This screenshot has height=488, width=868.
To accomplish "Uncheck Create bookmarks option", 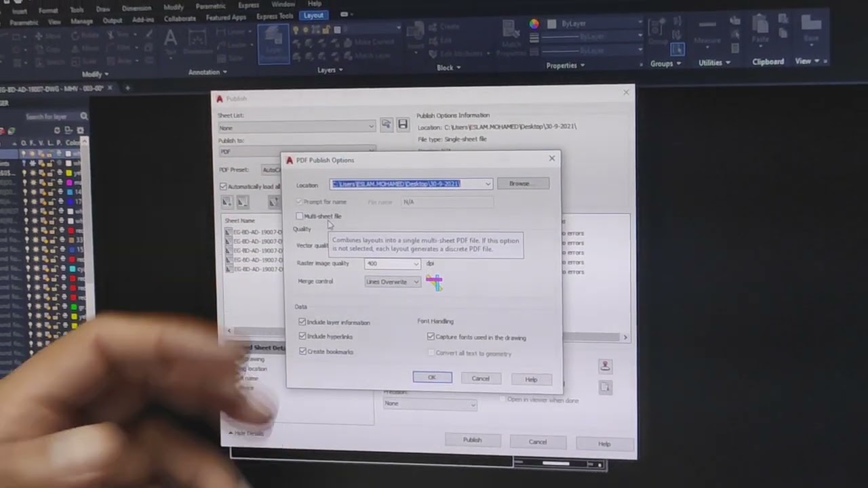I will [302, 351].
